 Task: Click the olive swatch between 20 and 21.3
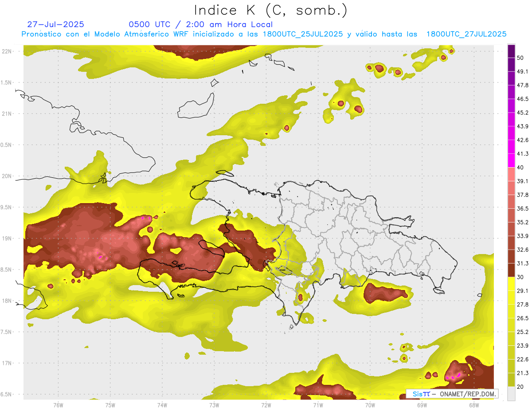[x=511, y=380]
